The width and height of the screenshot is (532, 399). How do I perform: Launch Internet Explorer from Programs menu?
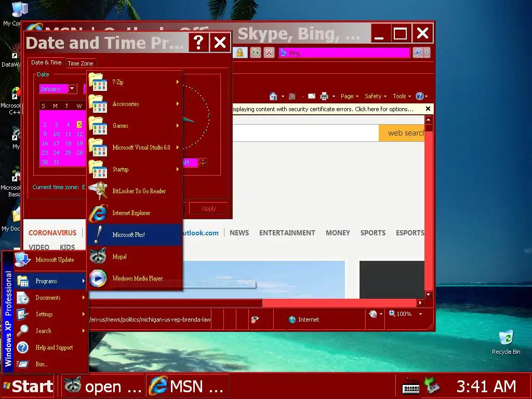[135, 213]
